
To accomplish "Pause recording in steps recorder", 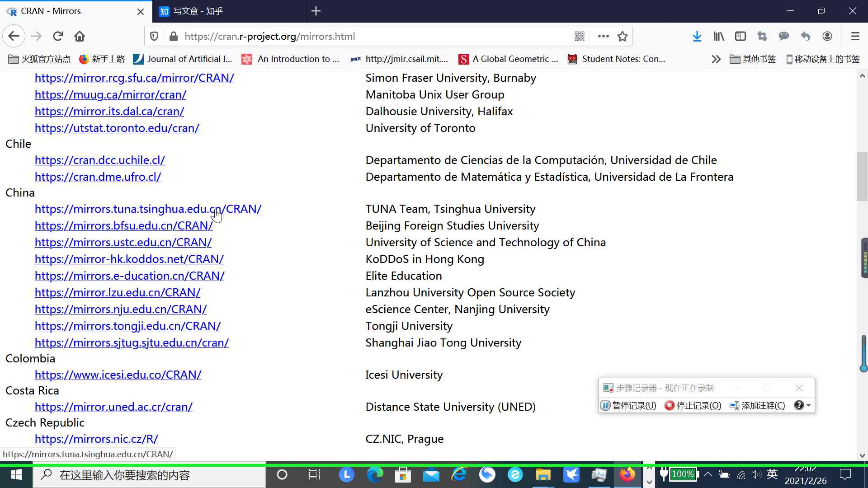I will click(x=628, y=405).
